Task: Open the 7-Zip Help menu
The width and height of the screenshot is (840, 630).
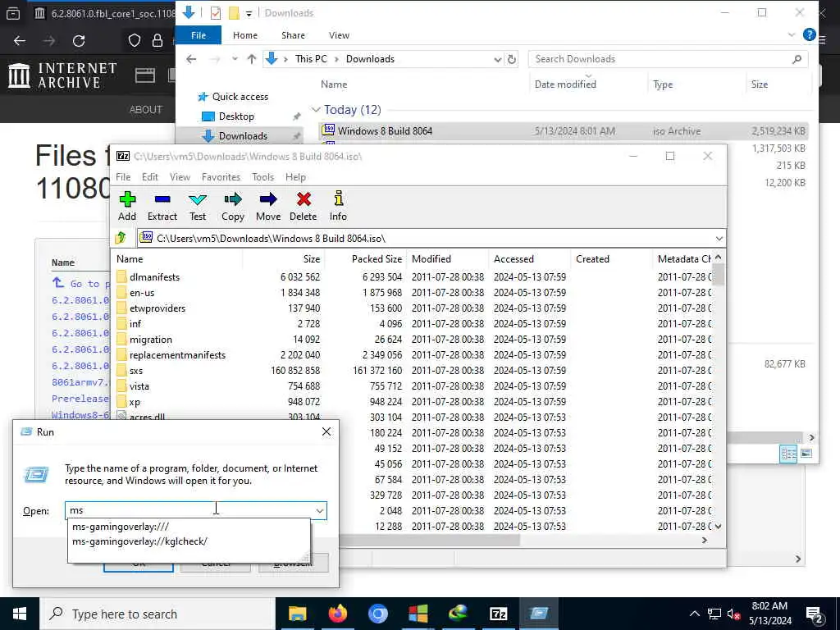Action: click(295, 177)
